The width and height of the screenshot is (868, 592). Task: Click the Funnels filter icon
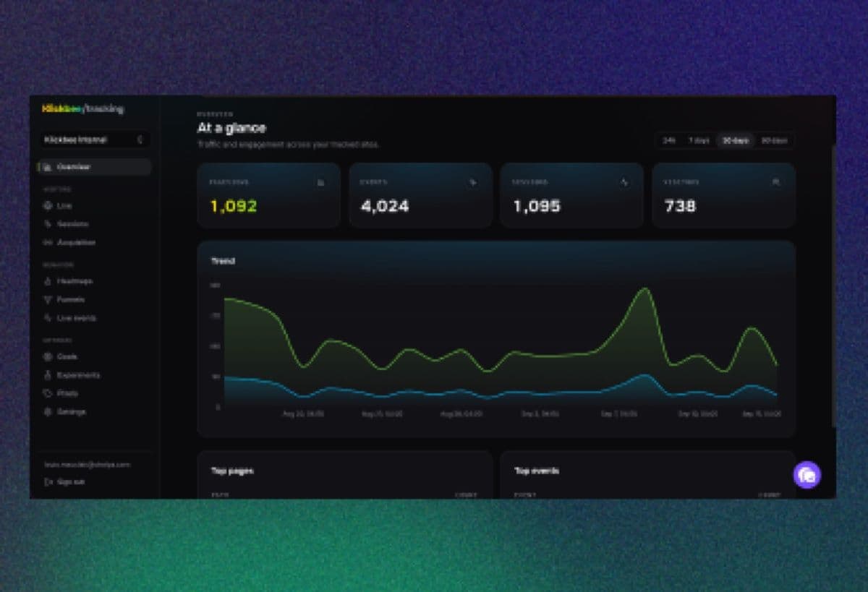(x=48, y=299)
